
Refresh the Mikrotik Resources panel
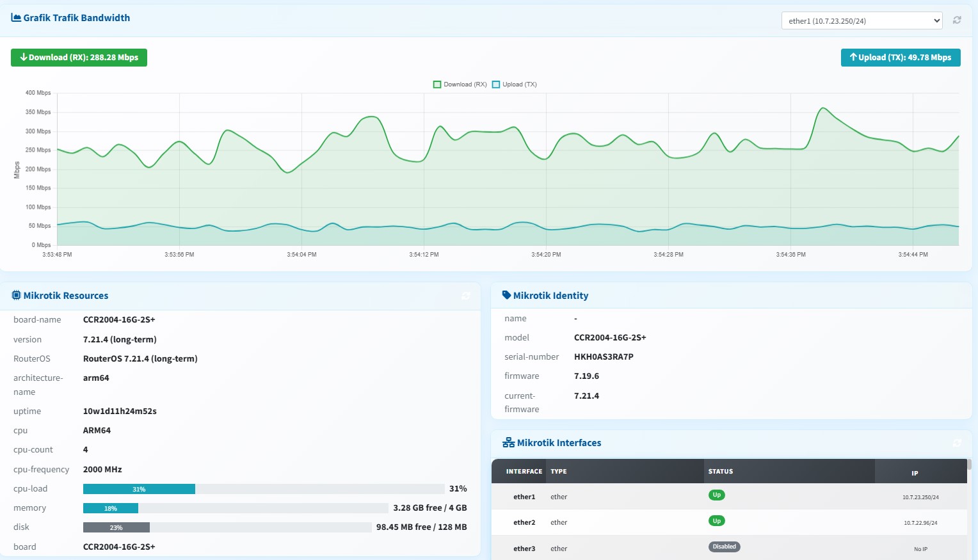pos(466,296)
